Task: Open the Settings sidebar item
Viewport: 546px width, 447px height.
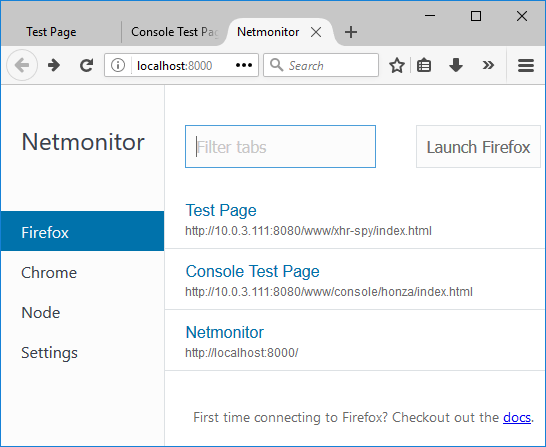Action: [x=49, y=353]
